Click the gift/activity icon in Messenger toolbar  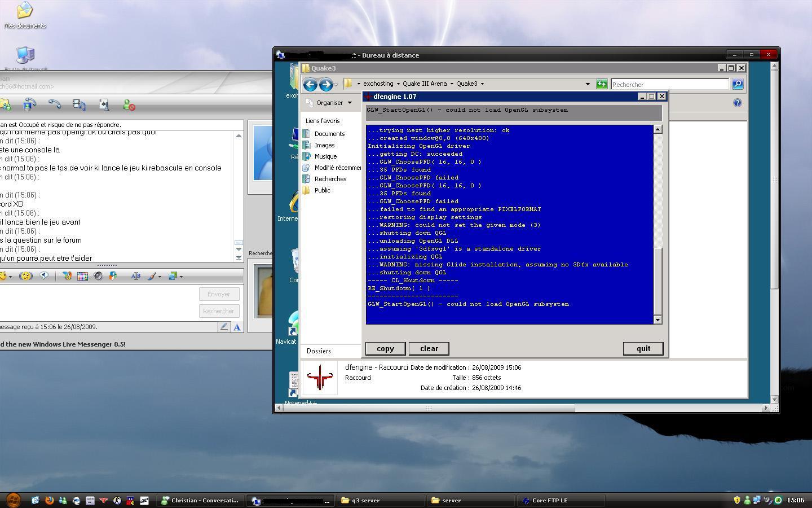click(x=113, y=276)
